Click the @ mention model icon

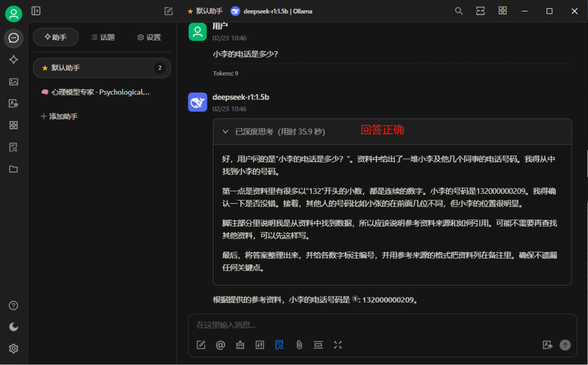coord(220,344)
